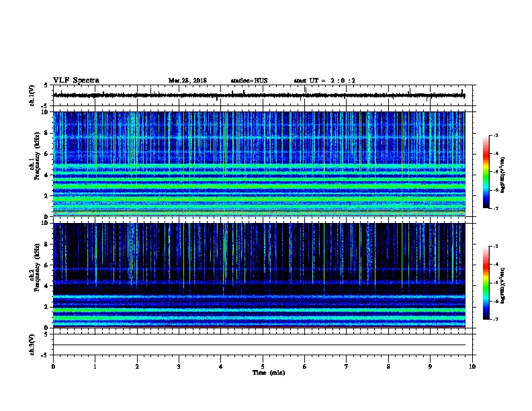Image resolution: width=532 pixels, height=411 pixels.
Task: Click the "7" tick label on the time axis
Action: coord(347,367)
